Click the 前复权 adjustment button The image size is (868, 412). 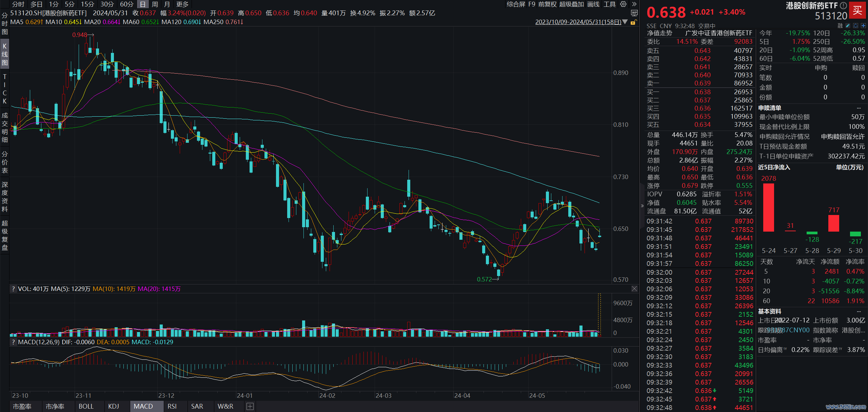tap(547, 4)
